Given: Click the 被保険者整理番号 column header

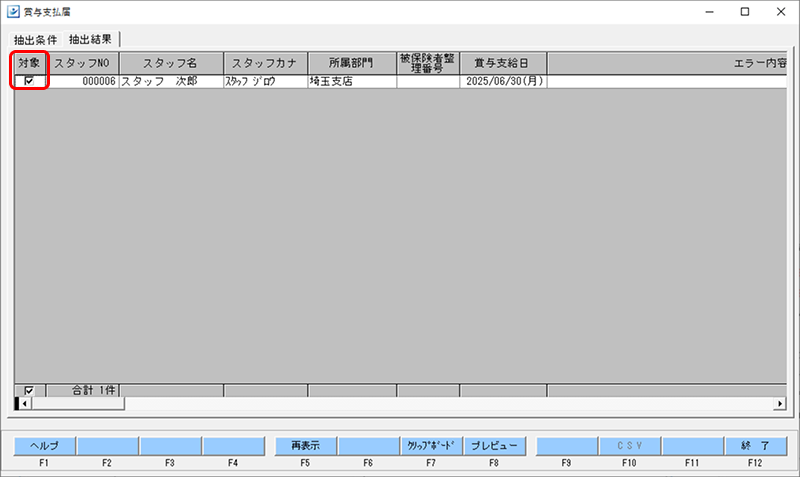Looking at the screenshot, I should tap(428, 63).
